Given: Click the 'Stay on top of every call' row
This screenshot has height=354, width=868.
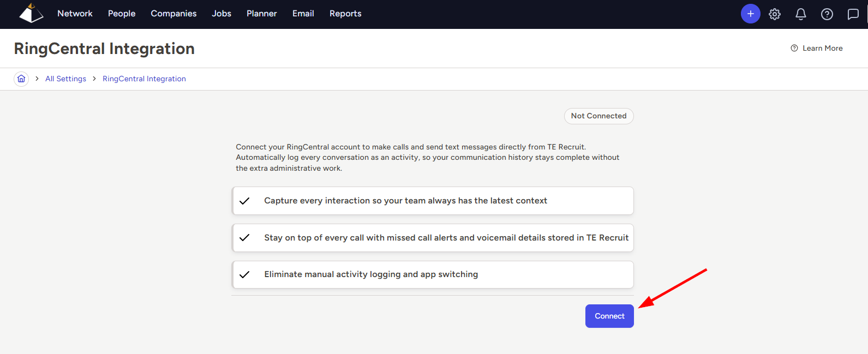Looking at the screenshot, I should click(433, 238).
